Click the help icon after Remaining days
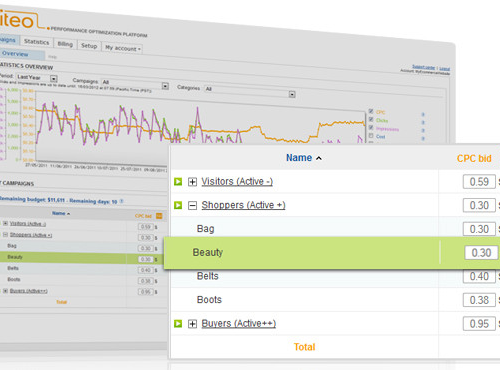The height and width of the screenshot is (378, 500). pos(121,201)
